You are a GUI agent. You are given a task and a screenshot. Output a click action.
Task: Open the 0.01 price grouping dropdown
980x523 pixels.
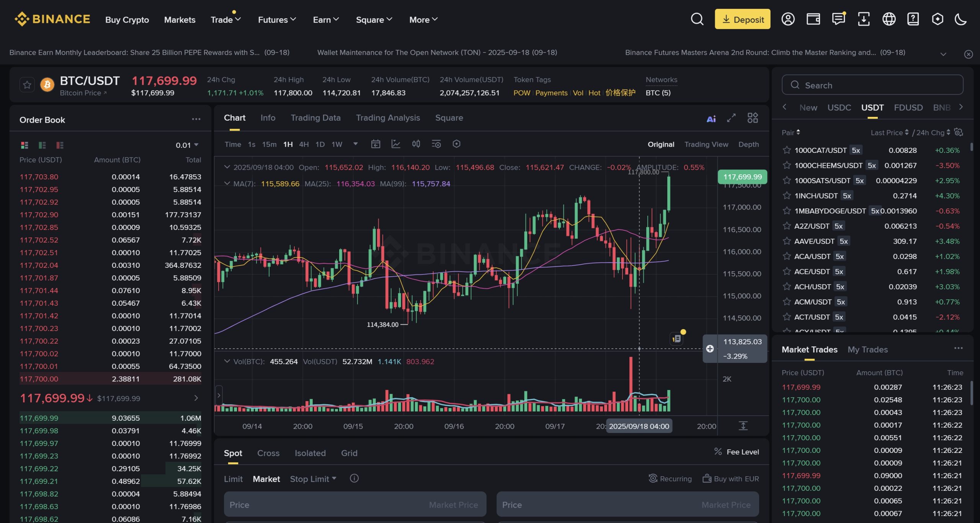pos(187,145)
